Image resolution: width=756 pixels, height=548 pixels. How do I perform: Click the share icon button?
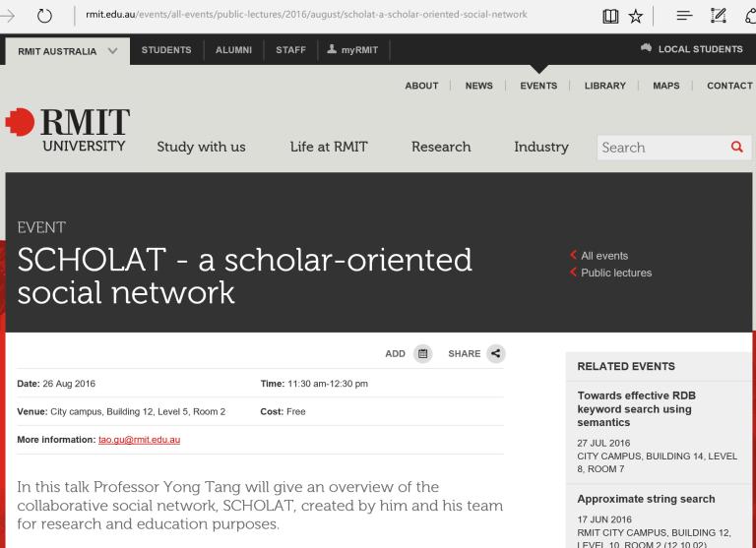pyautogui.click(x=496, y=354)
